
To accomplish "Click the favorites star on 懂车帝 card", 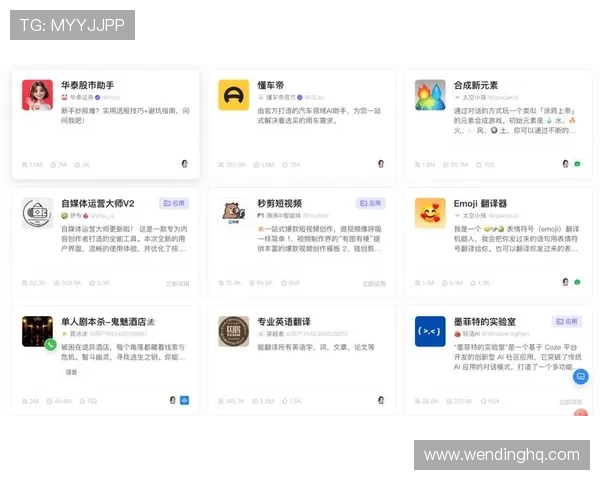I will [x=285, y=165].
